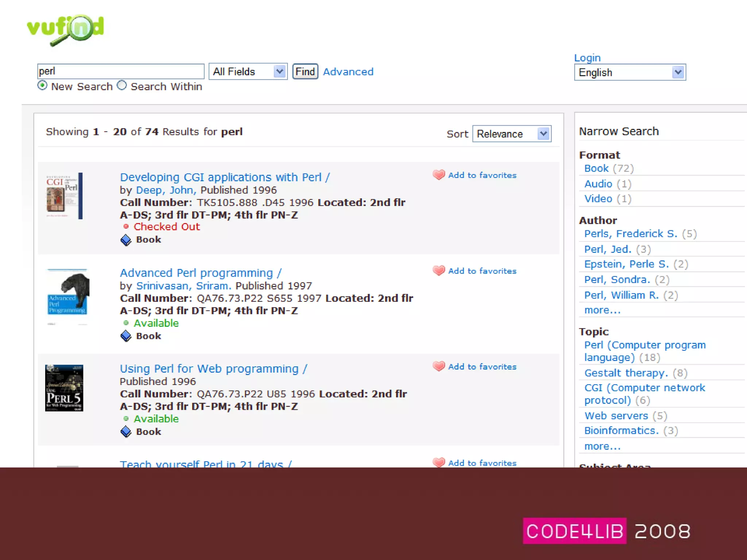Image resolution: width=747 pixels, height=560 pixels.
Task: Click book format icon for Advanced Perl programming
Action: coord(126,336)
